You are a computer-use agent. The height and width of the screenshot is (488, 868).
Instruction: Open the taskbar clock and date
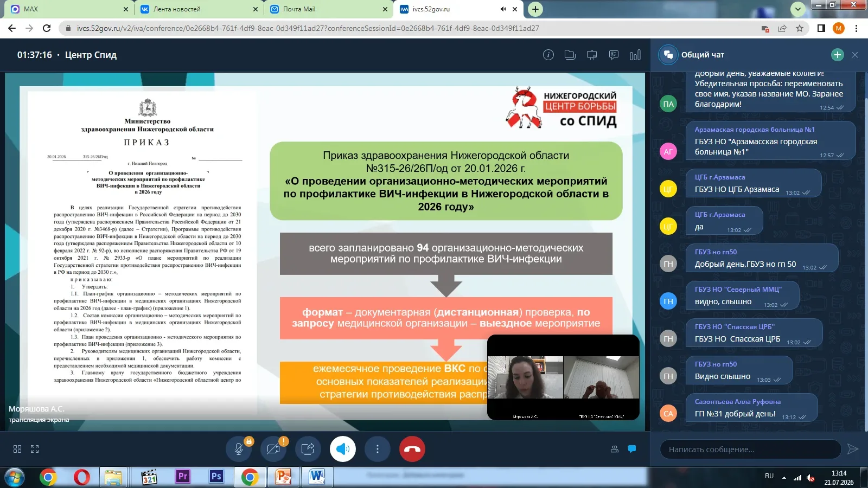pos(839,478)
